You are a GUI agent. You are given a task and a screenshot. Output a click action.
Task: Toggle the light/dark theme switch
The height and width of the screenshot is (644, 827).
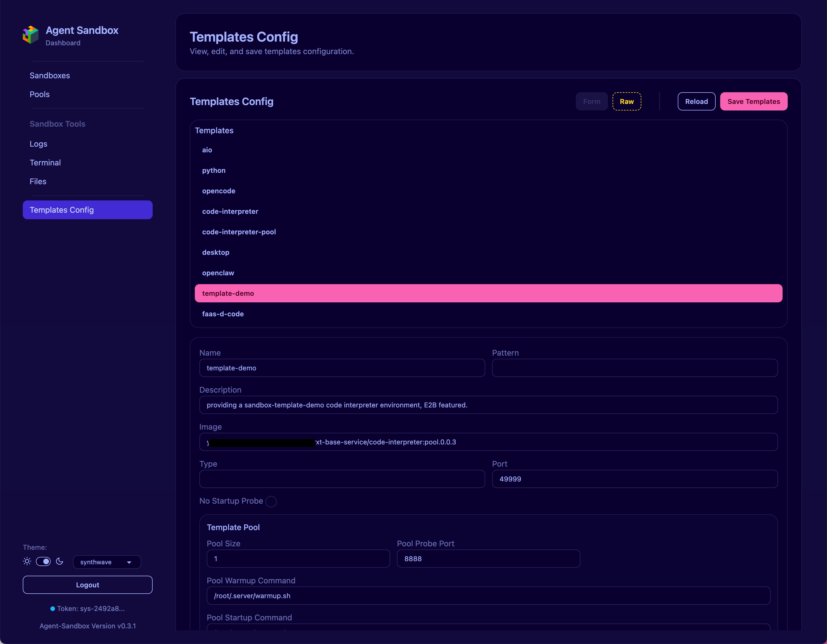43,561
